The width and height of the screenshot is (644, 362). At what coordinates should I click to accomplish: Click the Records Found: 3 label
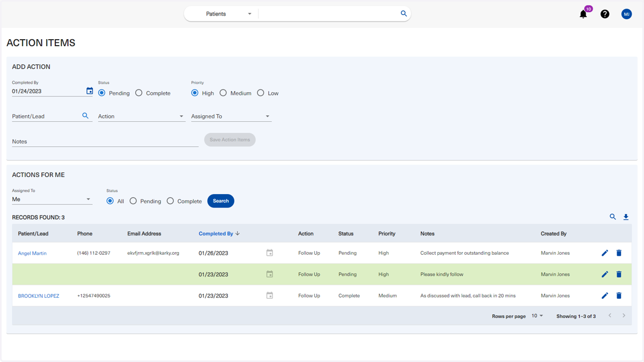(x=39, y=218)
